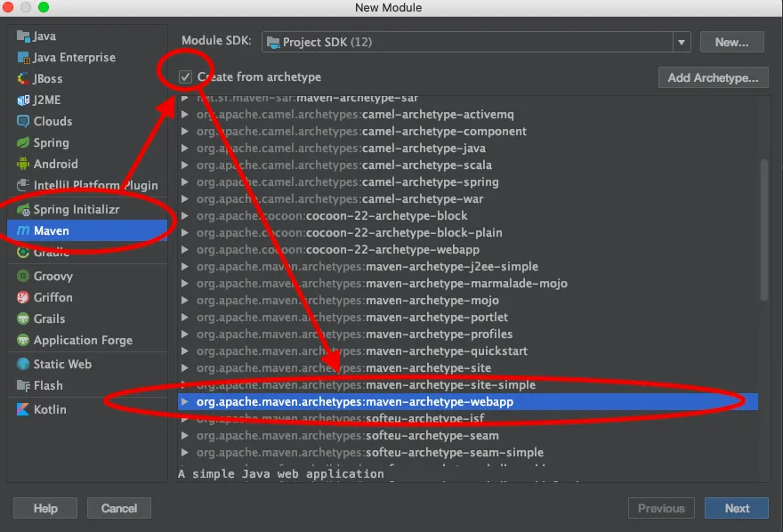Screen dimensions: 783x532
Task: Select maven-archetype-profiles archetype
Action: coord(468,335)
